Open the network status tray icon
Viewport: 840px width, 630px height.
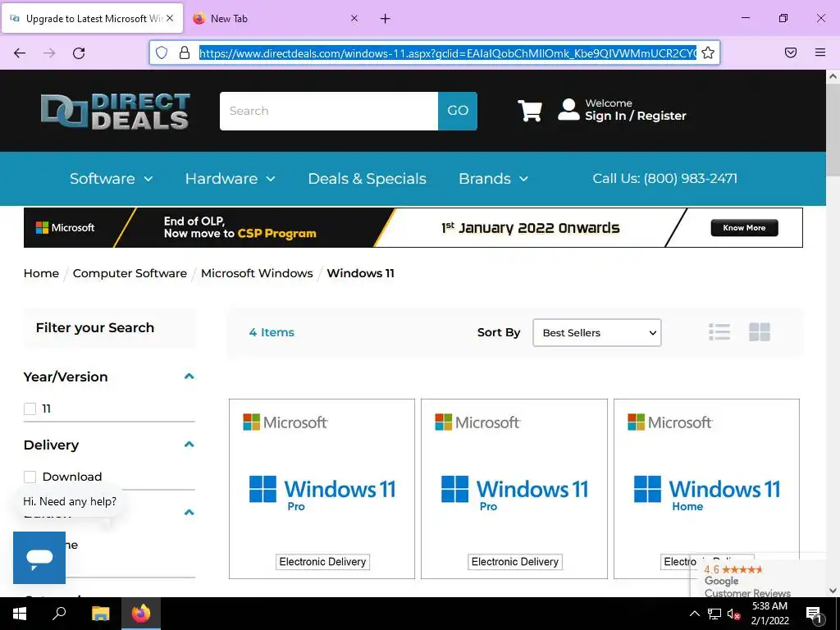[714, 614]
